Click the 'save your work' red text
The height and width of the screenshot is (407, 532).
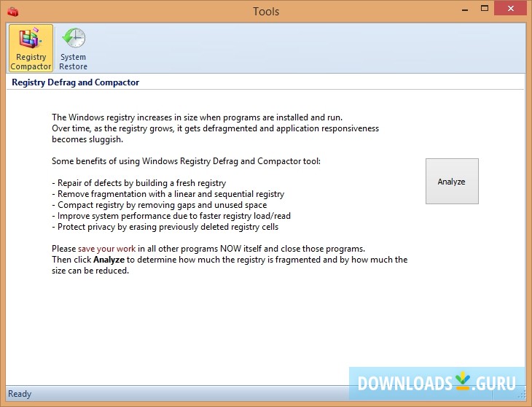click(106, 249)
